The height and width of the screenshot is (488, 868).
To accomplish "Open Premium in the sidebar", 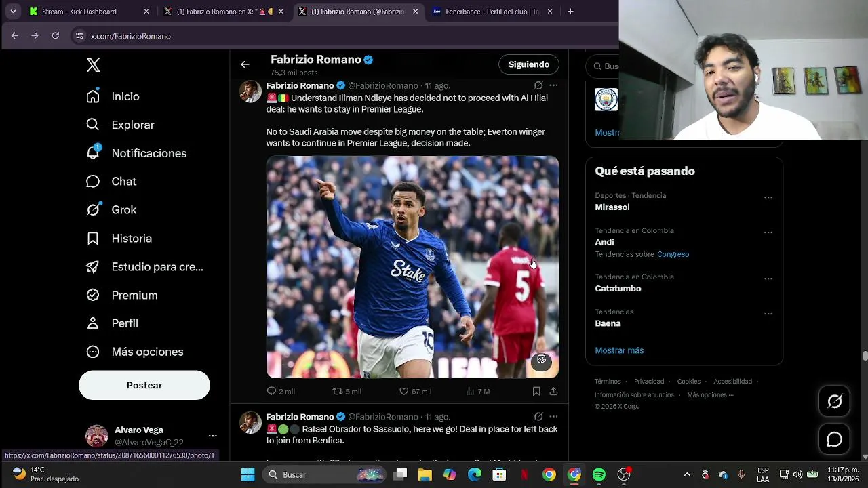I will point(122,296).
